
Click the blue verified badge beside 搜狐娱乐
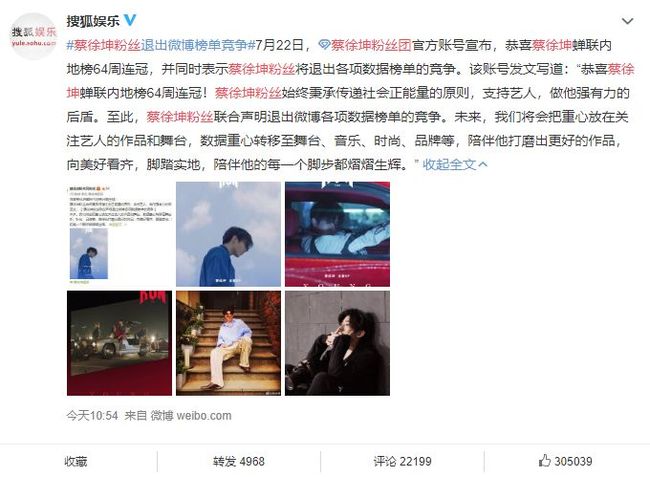[x=130, y=19]
